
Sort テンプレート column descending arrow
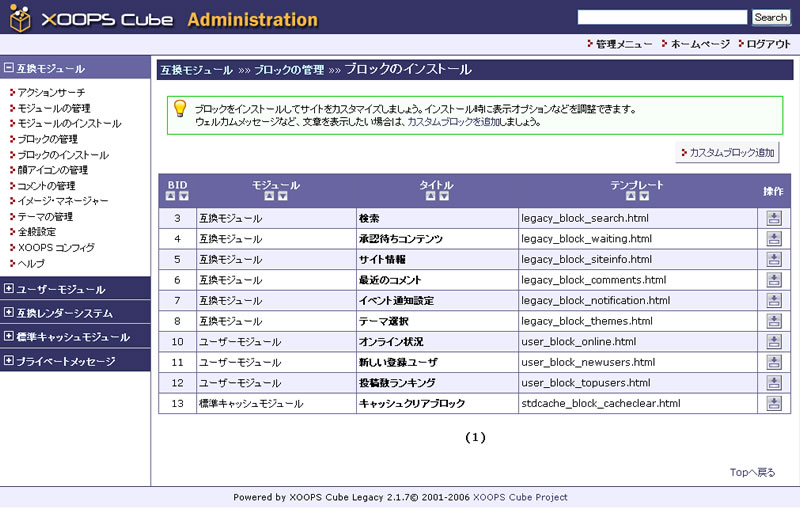[644, 196]
